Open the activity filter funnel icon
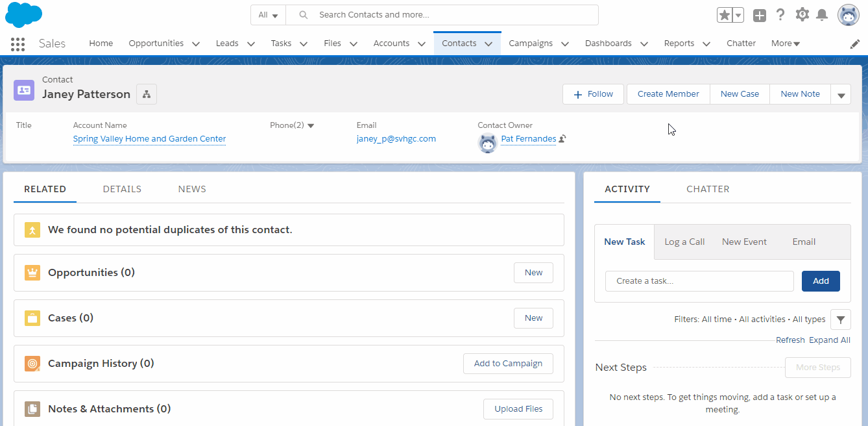Screen dimensions: 868x426 tap(841, 319)
